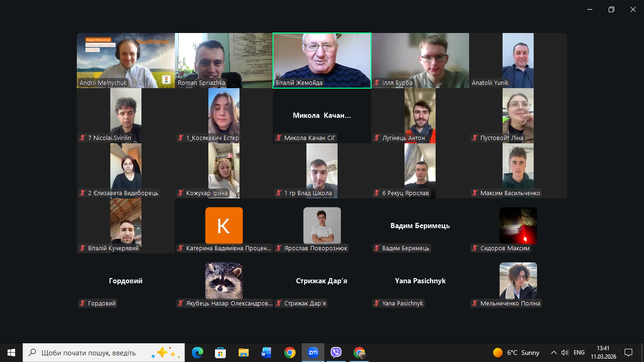This screenshot has width=644, height=362.
Task: Click the muted mic icon for Сидоров Максим
Action: point(475,248)
